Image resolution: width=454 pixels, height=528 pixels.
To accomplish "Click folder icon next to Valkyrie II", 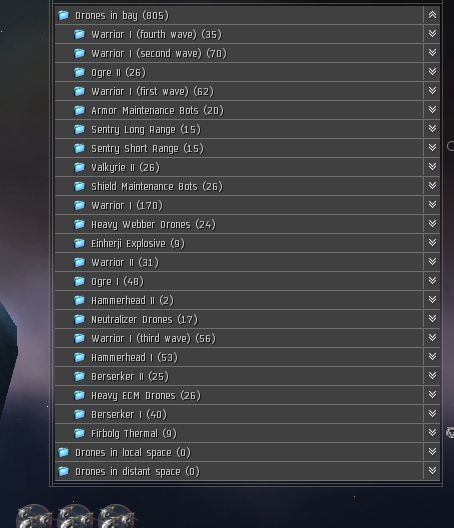I will pyautogui.click(x=79, y=167).
